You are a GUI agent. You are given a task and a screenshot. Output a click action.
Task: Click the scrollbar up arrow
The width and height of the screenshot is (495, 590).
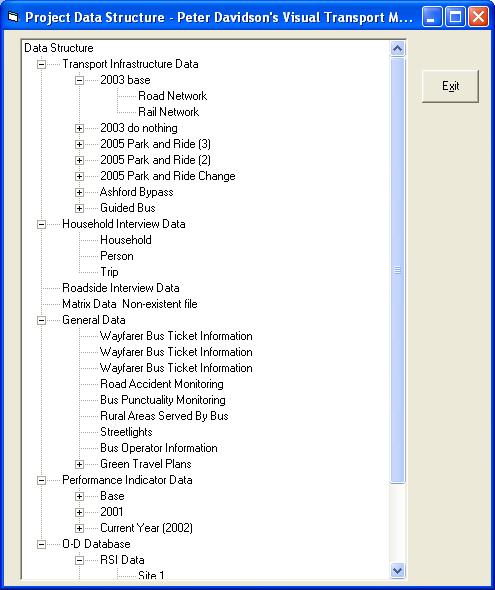click(x=398, y=49)
